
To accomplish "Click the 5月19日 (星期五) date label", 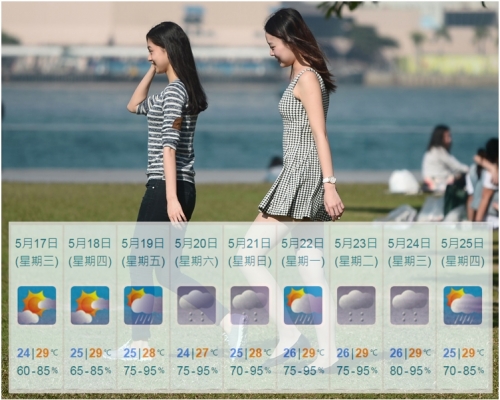I will [x=143, y=252].
